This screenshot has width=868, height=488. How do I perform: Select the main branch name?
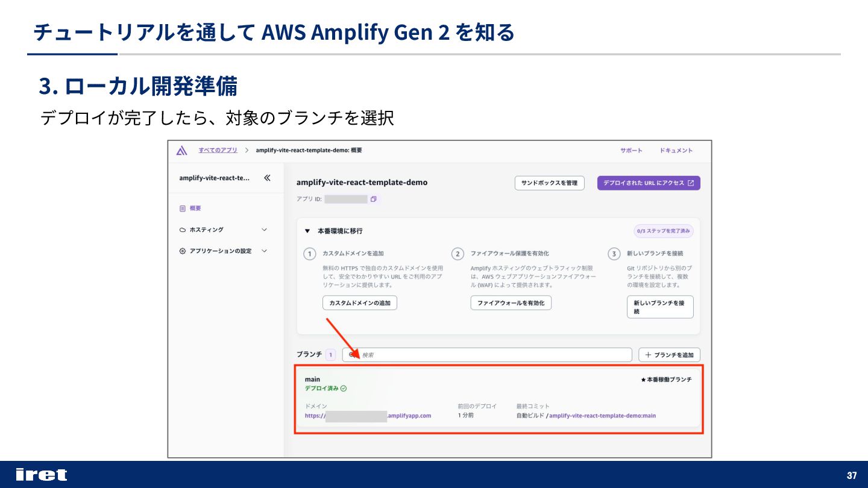coord(312,380)
